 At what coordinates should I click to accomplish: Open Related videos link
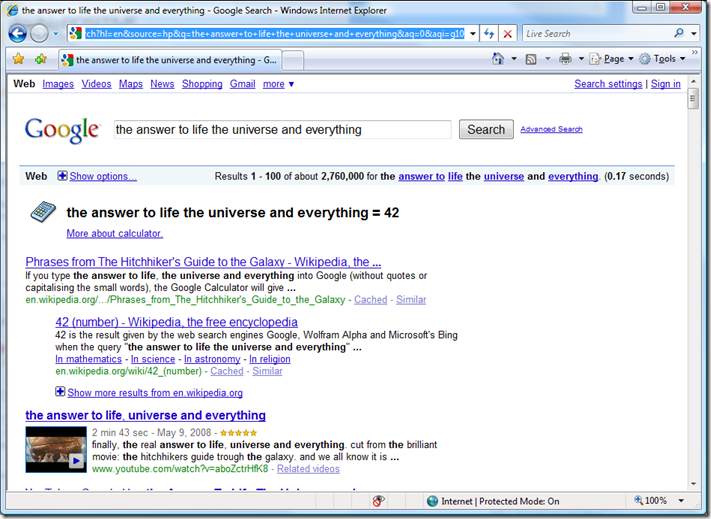point(308,469)
